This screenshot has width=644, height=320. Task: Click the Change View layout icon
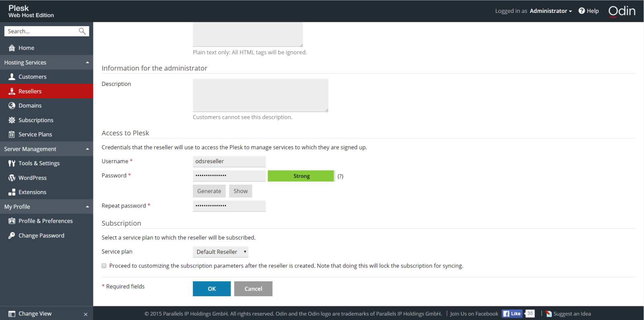click(x=12, y=314)
